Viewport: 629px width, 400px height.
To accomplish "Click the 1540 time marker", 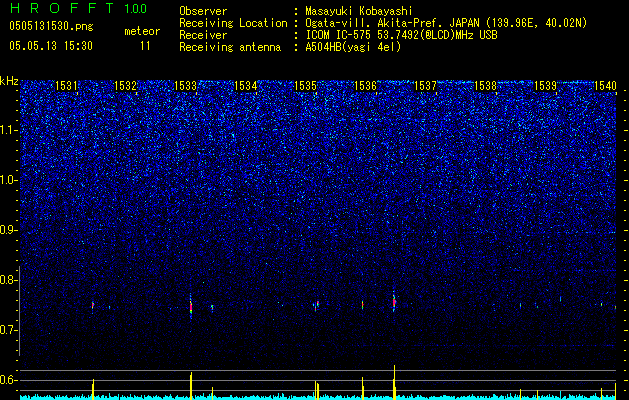I will click(x=605, y=85).
